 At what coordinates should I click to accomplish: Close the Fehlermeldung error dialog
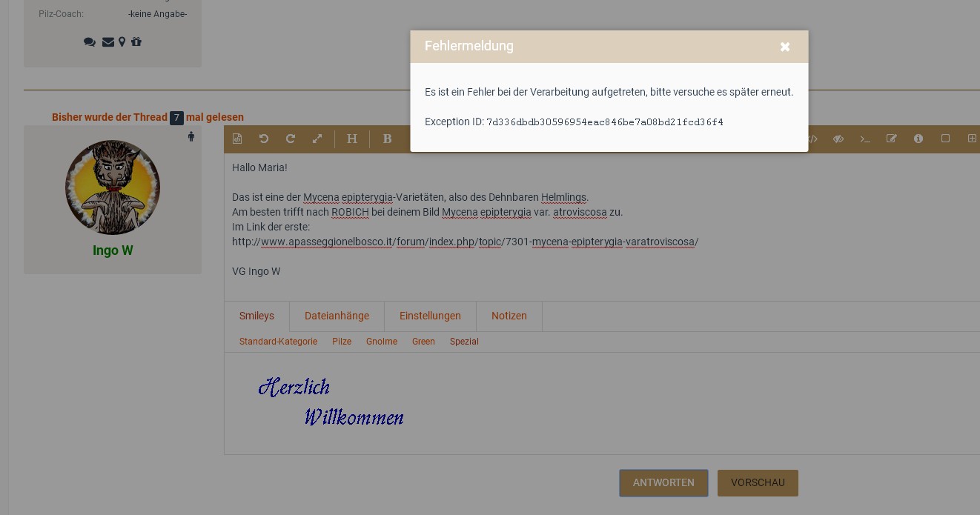click(x=785, y=47)
